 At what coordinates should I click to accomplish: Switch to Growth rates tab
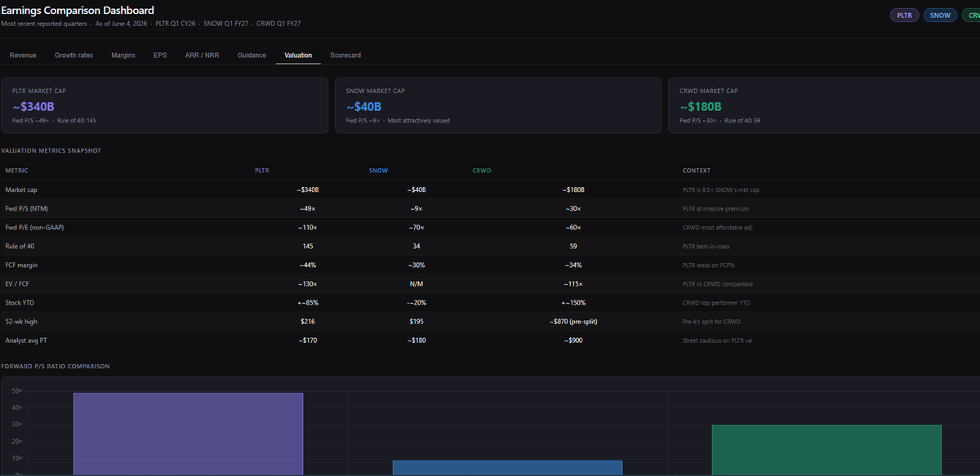tap(73, 55)
